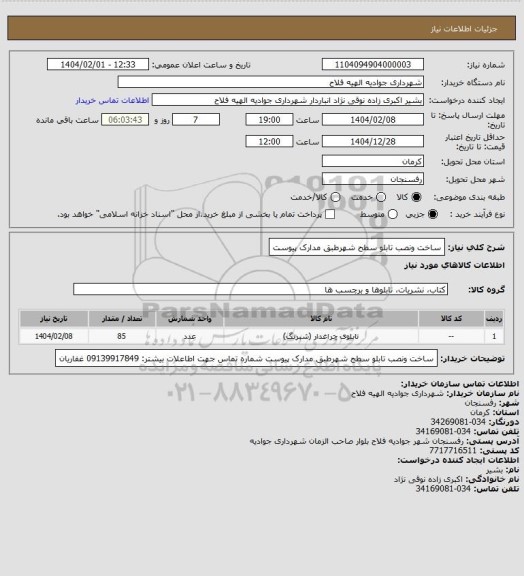Screen dimensions: 524x576
Task: Click the item name تابلوی چراغدار (شبرنگ) cell
Action: pyautogui.click(x=321, y=336)
